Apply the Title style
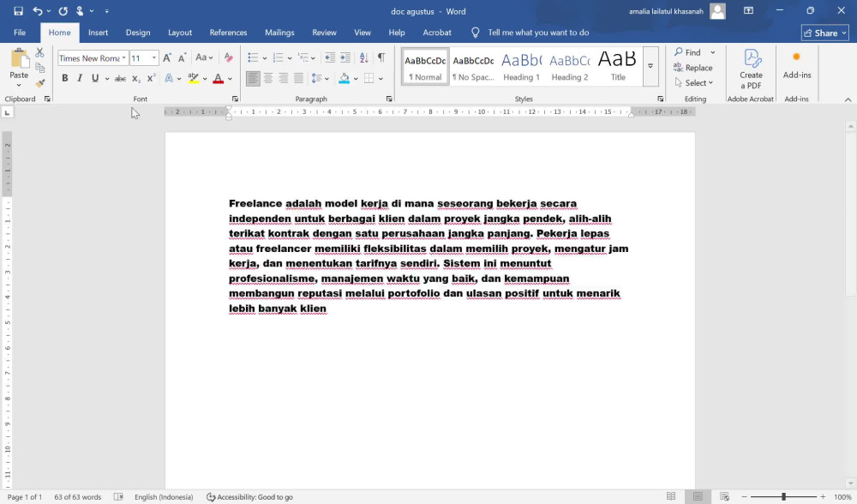The width and height of the screenshot is (857, 504). tap(618, 66)
